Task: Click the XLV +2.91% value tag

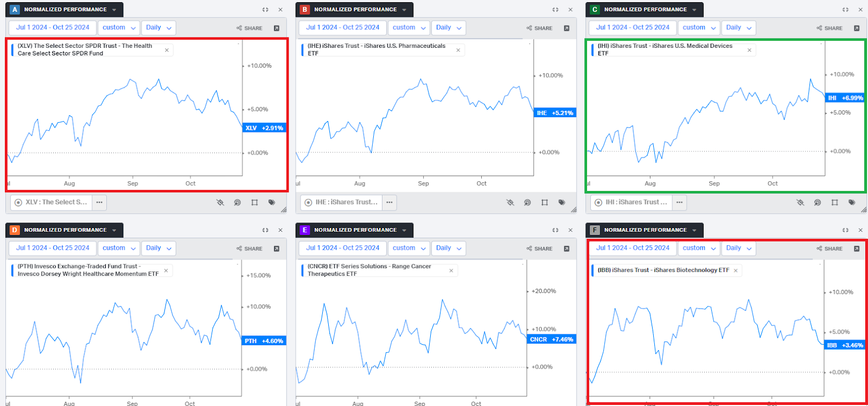Action: 264,128
